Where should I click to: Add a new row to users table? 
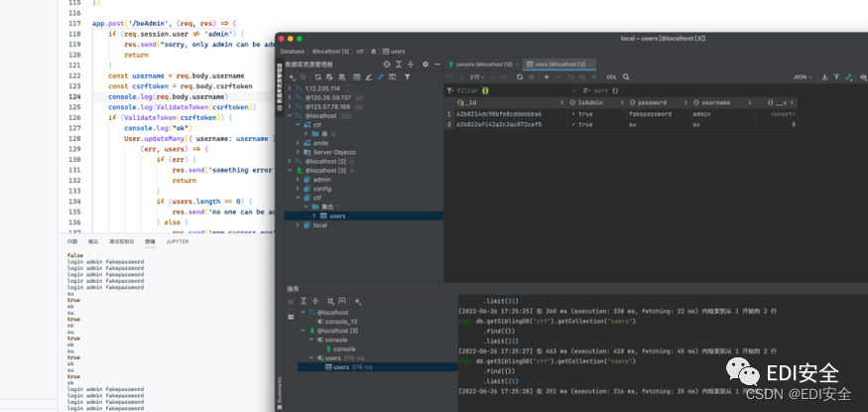[x=547, y=77]
